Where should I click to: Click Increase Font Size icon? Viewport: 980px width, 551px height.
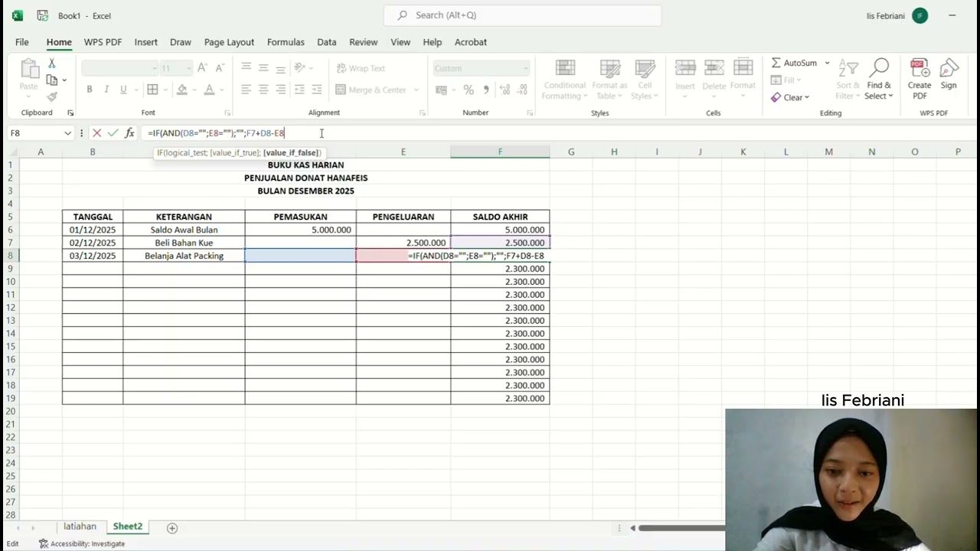coord(202,68)
